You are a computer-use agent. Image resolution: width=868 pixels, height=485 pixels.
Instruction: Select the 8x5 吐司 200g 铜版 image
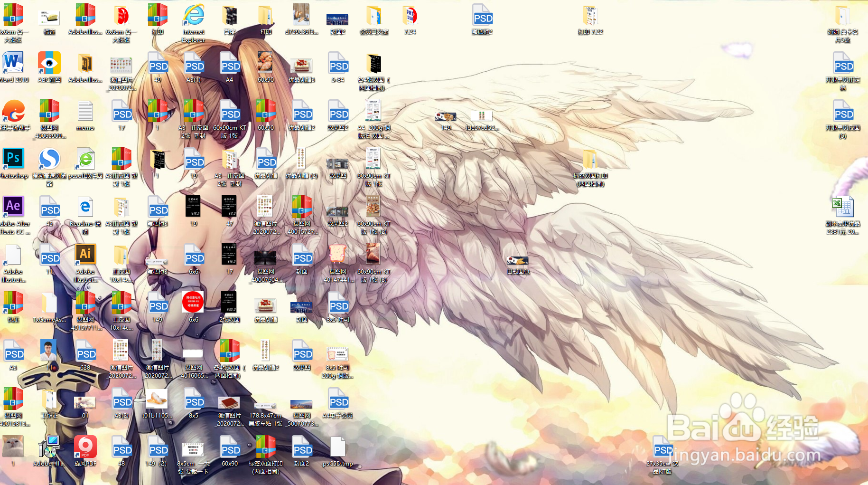click(x=338, y=363)
